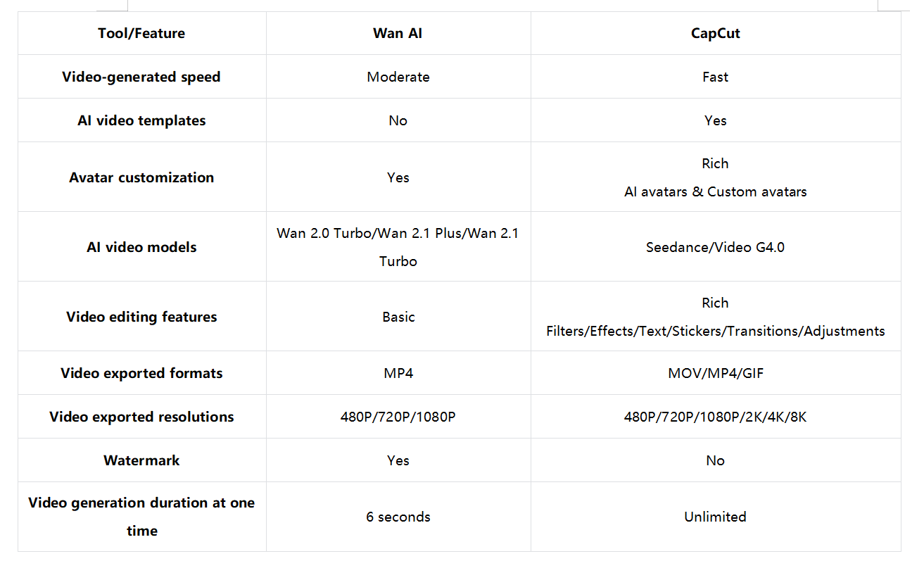This screenshot has height=561, width=924.
Task: Click the Seedance/Video G4.0 cell
Action: [715, 247]
